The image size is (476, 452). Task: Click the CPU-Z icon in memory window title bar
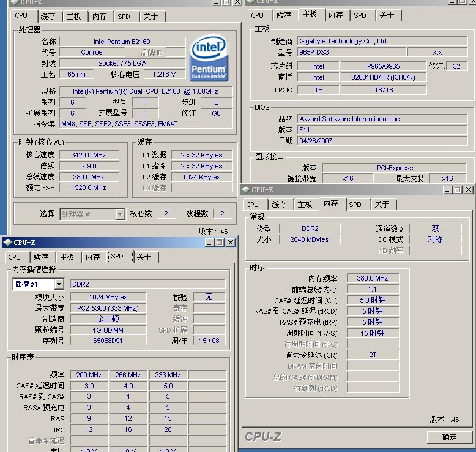[x=246, y=190]
